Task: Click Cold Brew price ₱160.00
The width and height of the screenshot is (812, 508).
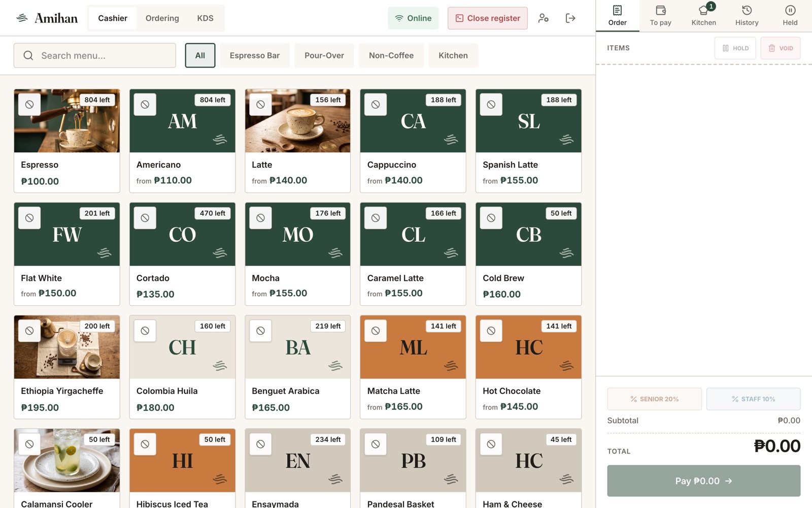Action: click(502, 294)
